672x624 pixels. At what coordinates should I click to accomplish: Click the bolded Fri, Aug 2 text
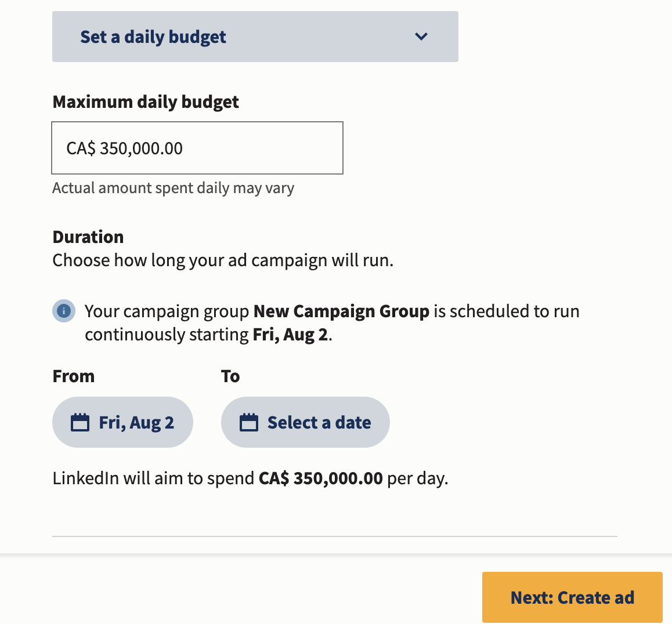[290, 333]
